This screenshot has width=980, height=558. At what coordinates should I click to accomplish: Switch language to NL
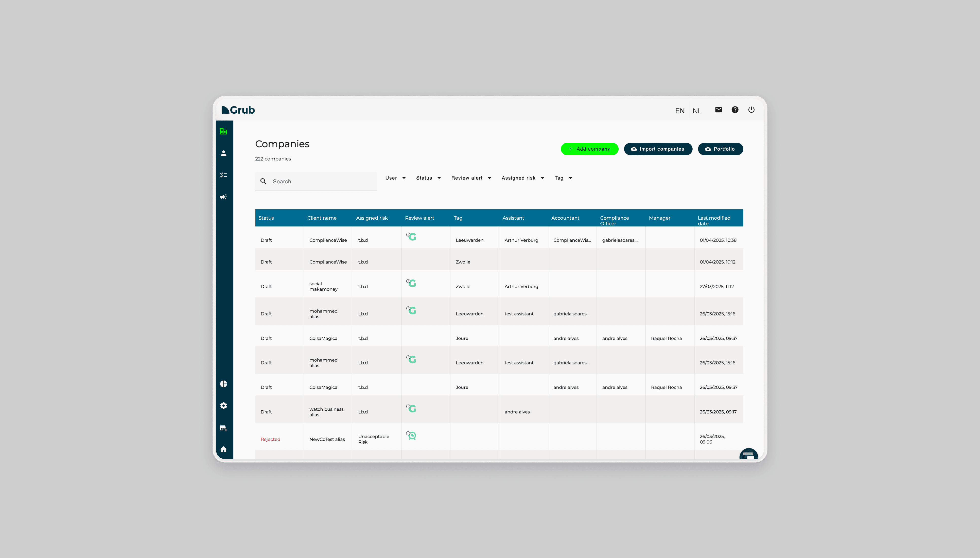tap(697, 111)
